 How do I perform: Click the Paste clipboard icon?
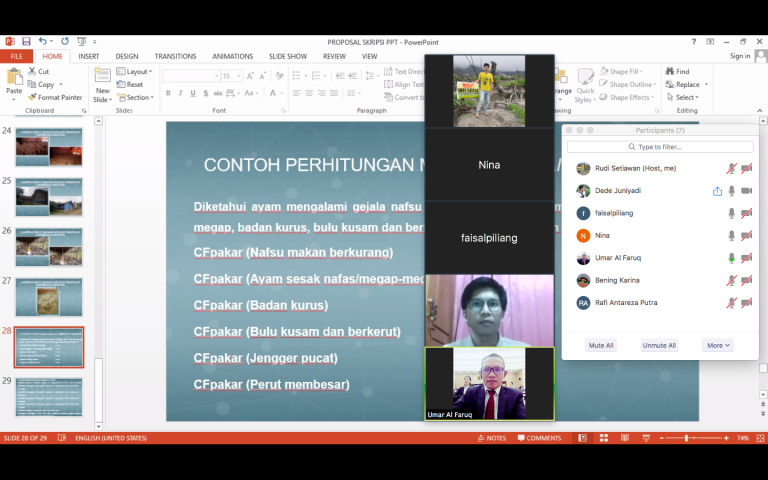click(x=14, y=77)
